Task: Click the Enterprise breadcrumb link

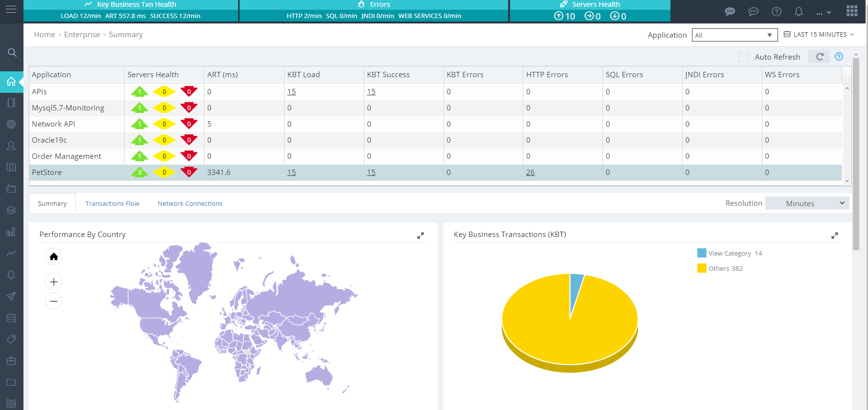Action: (x=82, y=35)
